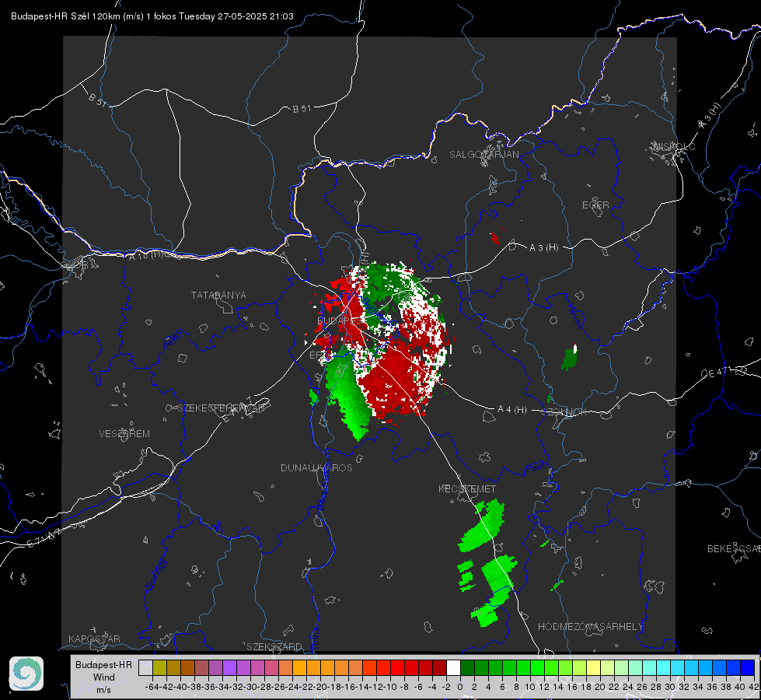Viewport: 761px width, 700px height.
Task: Click the A 4 (H) road label
Action: click(512, 410)
